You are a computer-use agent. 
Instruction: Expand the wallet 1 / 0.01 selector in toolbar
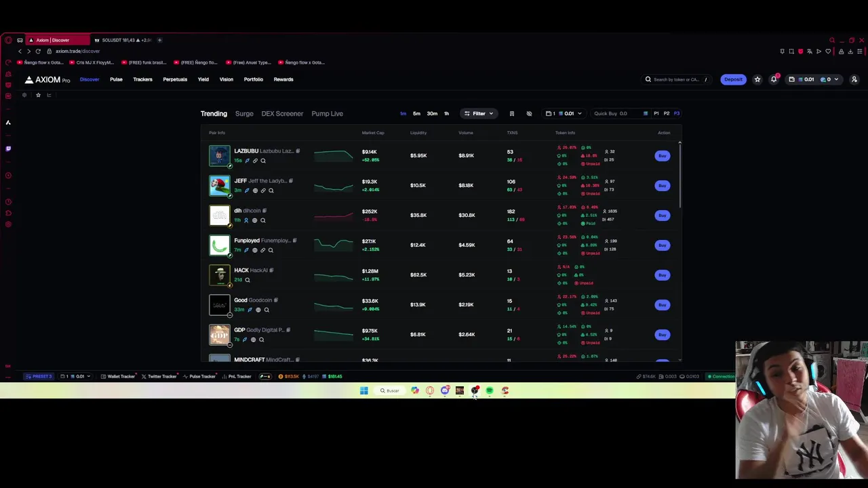click(x=564, y=113)
